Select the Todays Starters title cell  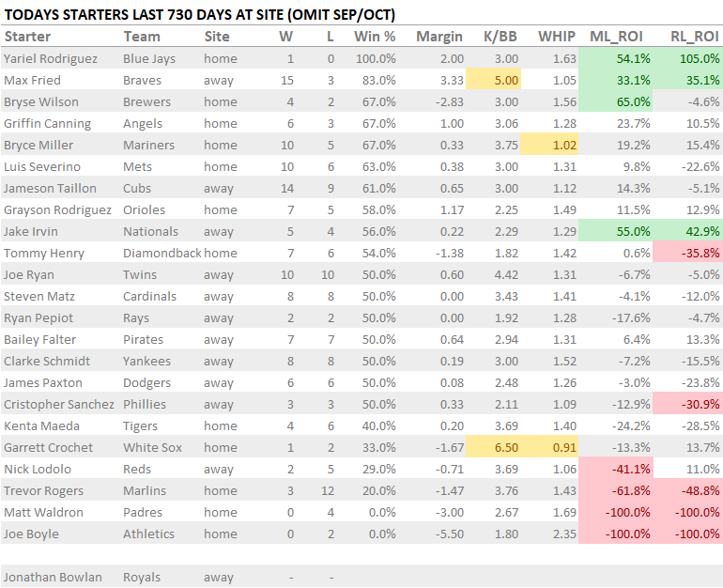200,15
